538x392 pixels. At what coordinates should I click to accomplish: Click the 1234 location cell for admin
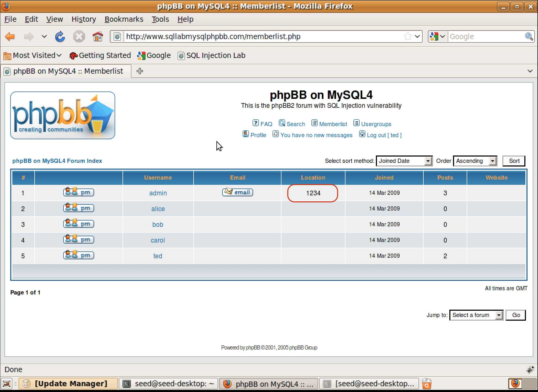[x=313, y=193]
